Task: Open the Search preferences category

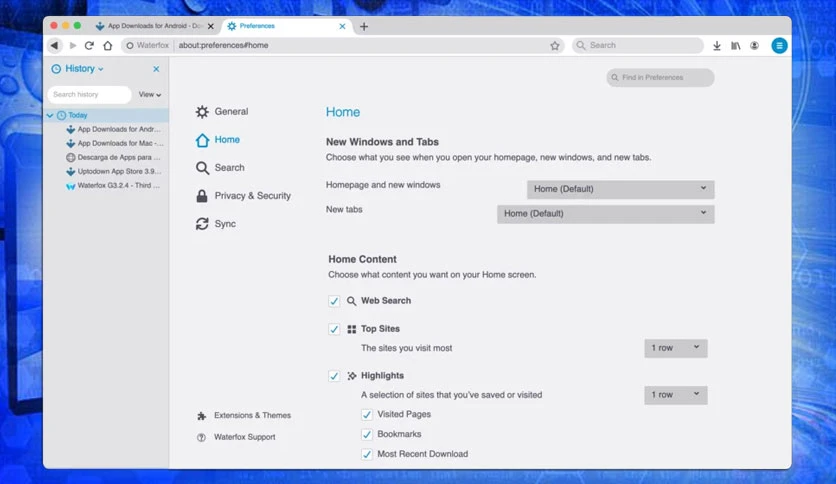Action: (x=220, y=168)
